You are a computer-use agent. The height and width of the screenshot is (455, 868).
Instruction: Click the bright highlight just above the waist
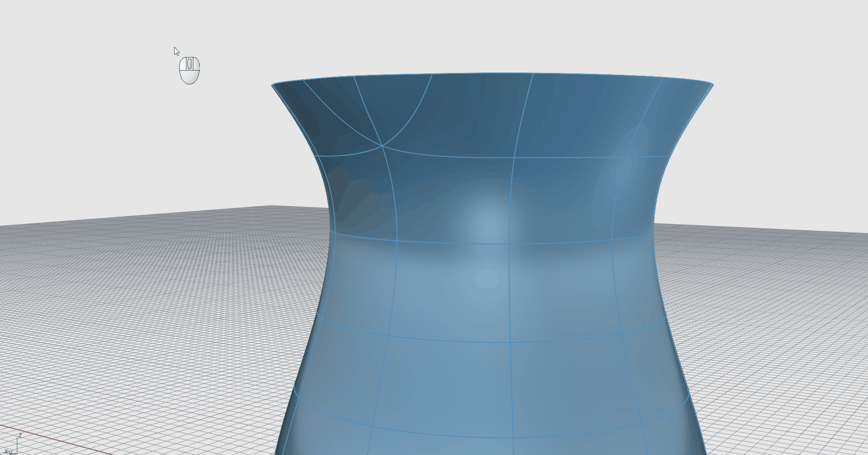click(x=488, y=223)
